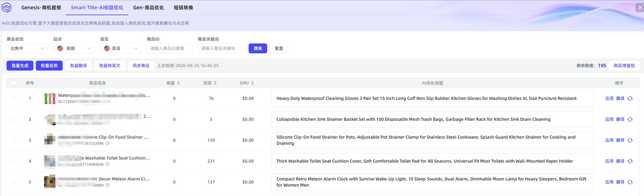
Task: Click the 浏览 count 231 in row 4
Action: tap(211, 161)
